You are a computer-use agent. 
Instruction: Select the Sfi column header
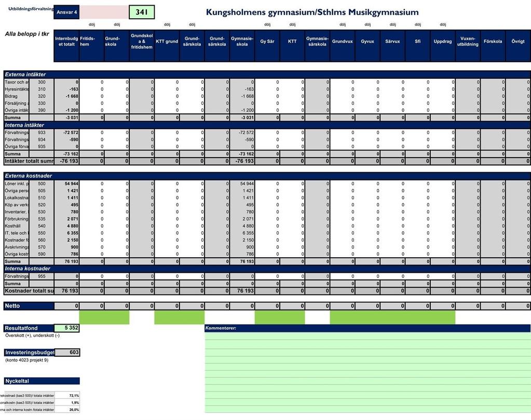[417, 46]
